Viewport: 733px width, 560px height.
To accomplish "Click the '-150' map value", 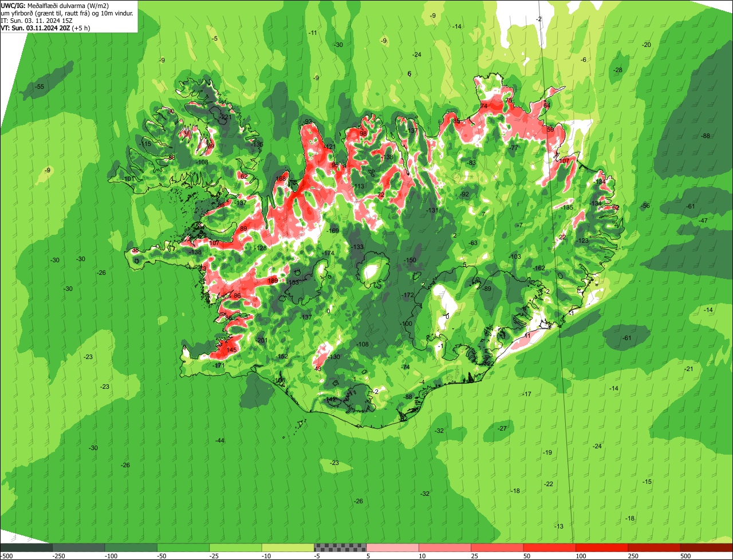I will (410, 261).
